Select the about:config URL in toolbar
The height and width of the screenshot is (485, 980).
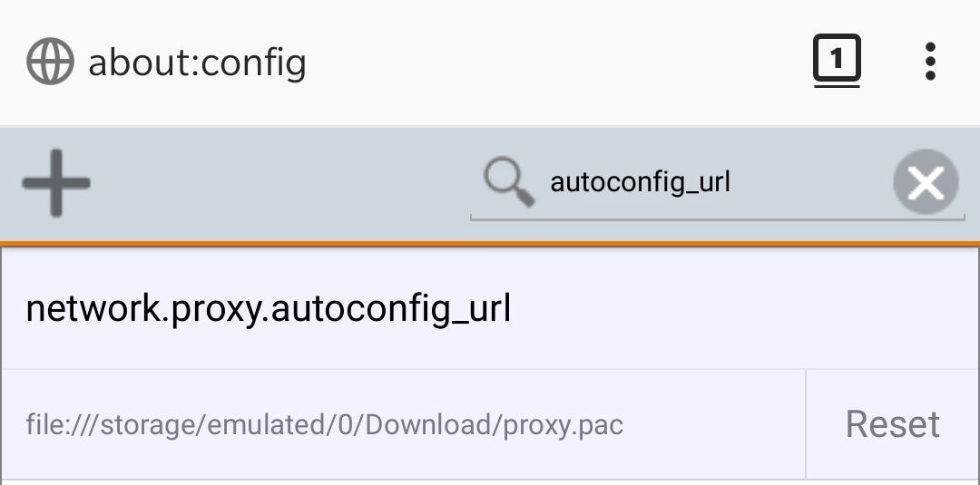pos(197,63)
